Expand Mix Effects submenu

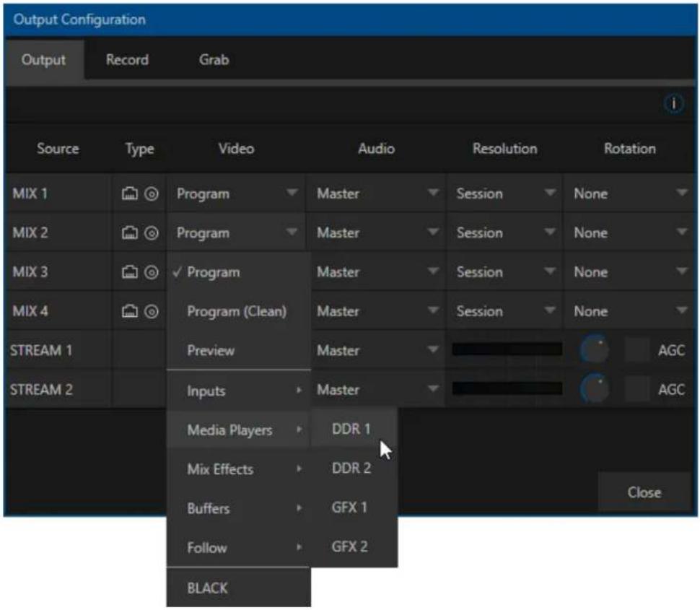239,469
